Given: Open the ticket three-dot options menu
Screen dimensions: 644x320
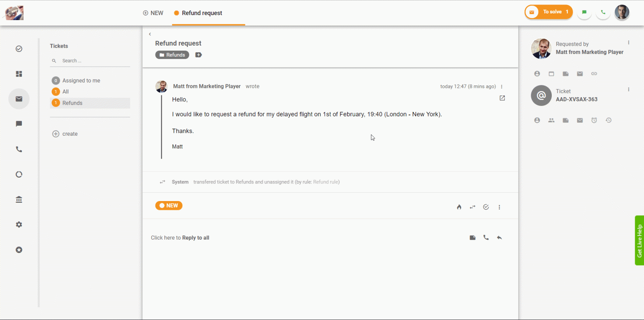Looking at the screenshot, I should coord(628,89).
